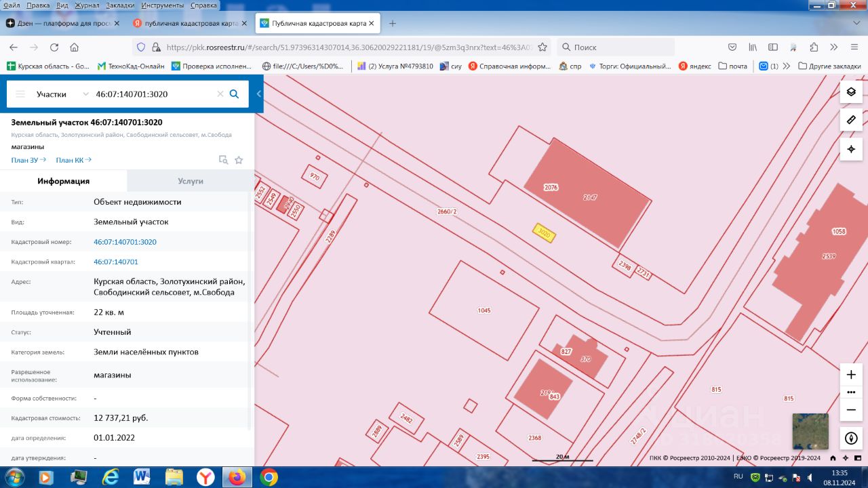Screen dimensions: 868x488
Task: Show more toolbar tools chevron
Action: 834,47
